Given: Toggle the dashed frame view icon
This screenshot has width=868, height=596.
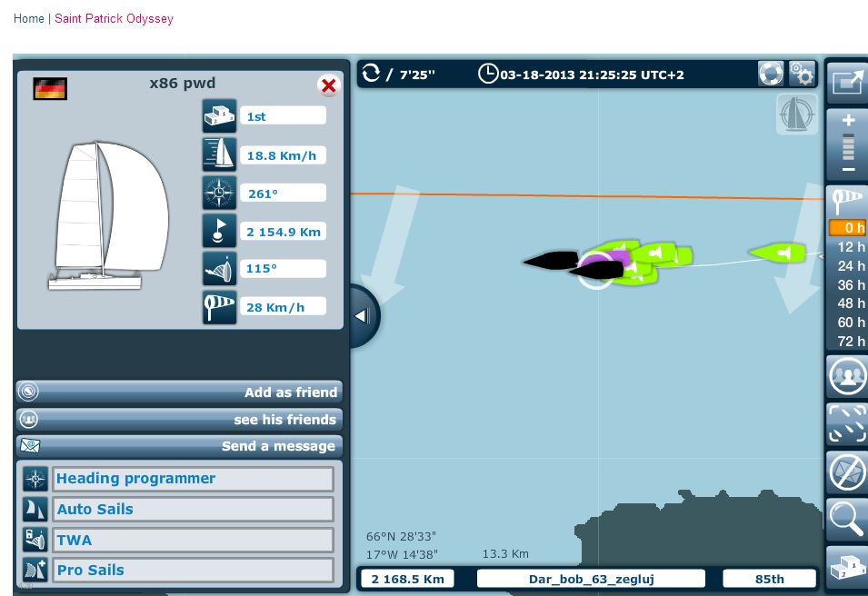Looking at the screenshot, I should click(847, 423).
